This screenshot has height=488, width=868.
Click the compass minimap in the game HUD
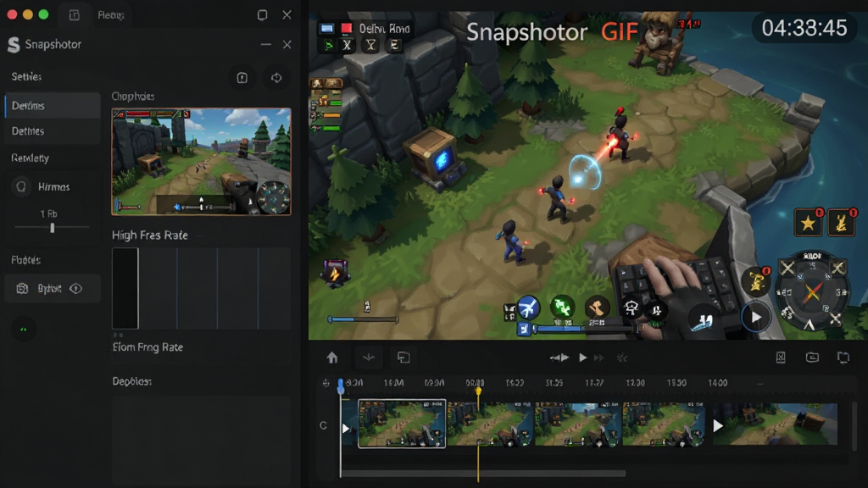pos(812,291)
